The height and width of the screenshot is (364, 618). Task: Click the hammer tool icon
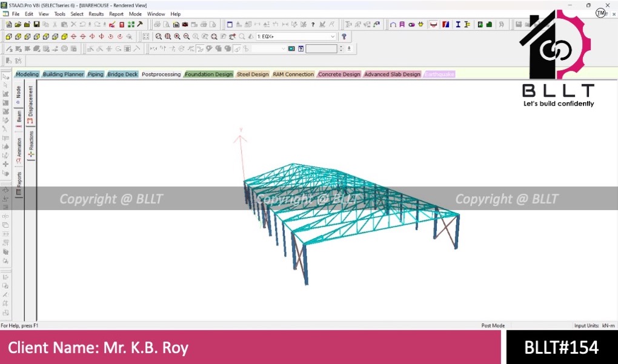[140, 24]
